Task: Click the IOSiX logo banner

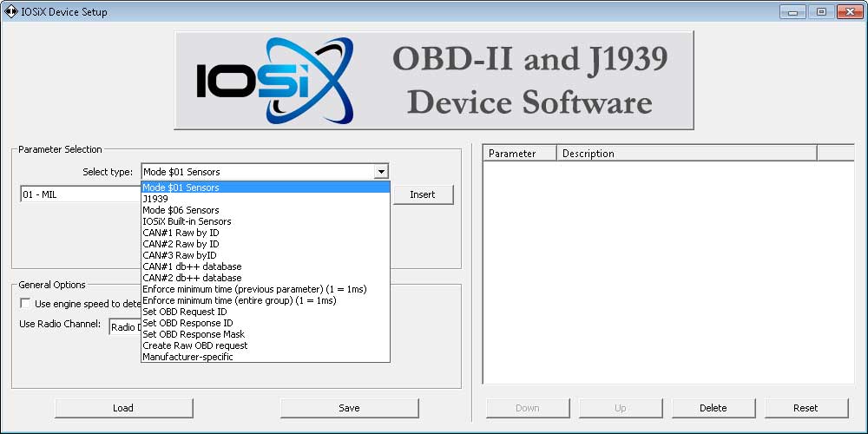Action: 434,80
